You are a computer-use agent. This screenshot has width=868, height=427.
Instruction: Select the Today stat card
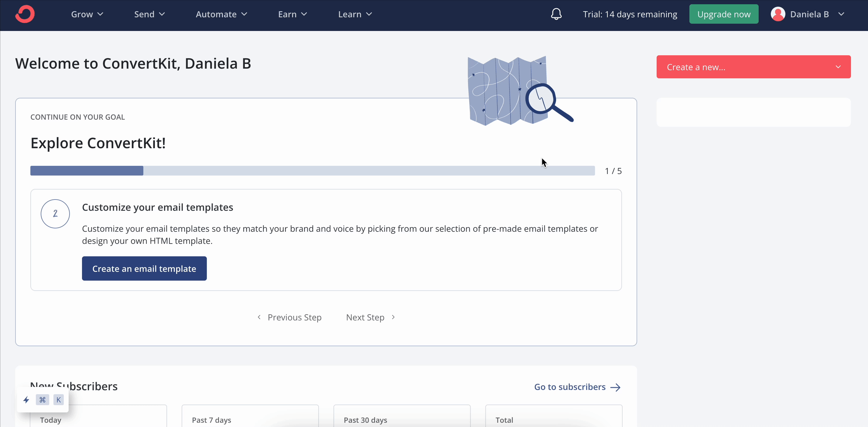[x=98, y=416]
